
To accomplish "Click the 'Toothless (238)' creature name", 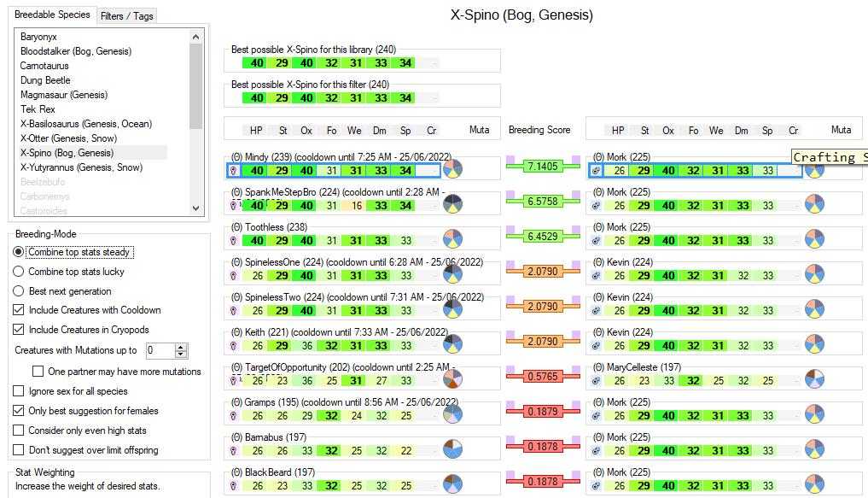I will pos(277,227).
